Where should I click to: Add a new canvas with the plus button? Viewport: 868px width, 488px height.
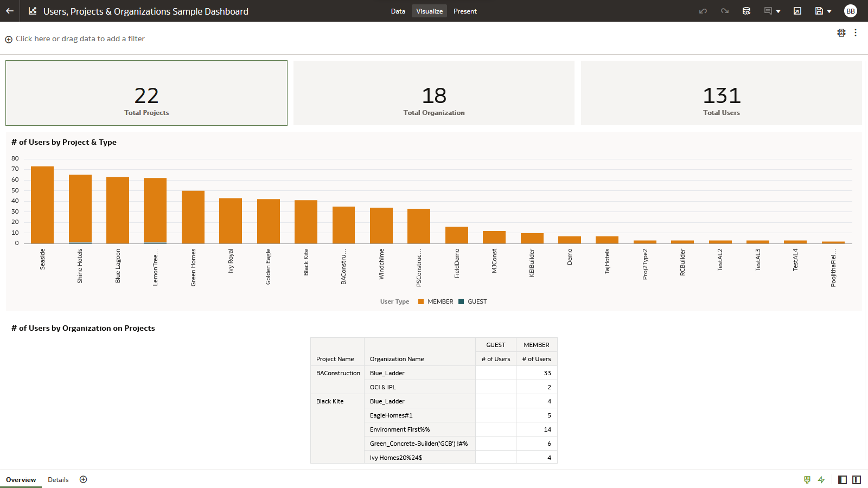coord(83,479)
